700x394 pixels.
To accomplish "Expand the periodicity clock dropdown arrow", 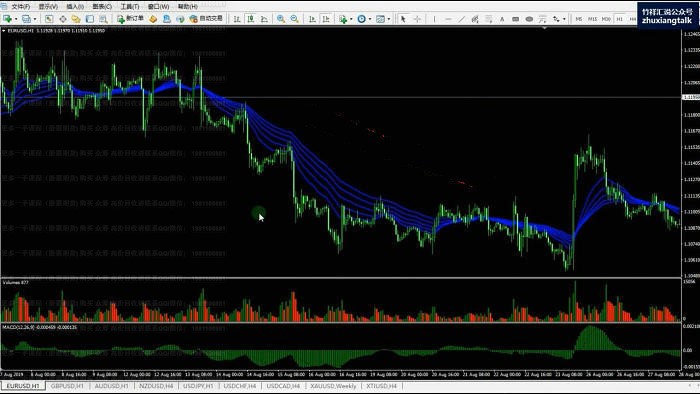I will click(x=370, y=19).
